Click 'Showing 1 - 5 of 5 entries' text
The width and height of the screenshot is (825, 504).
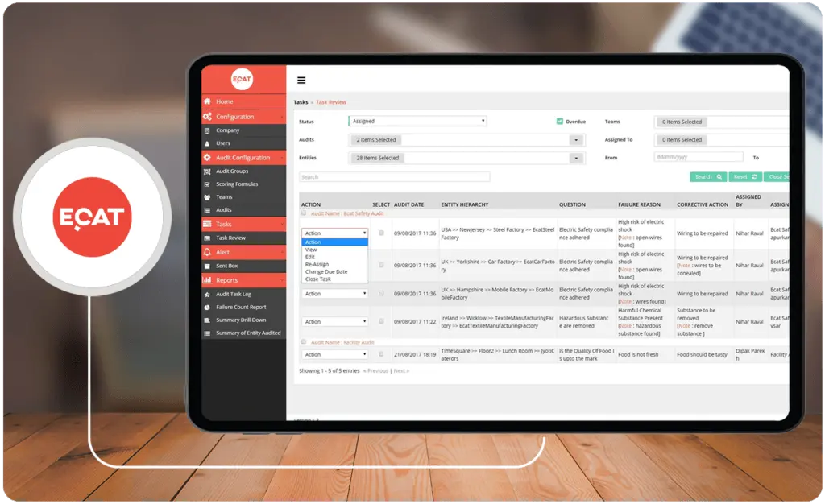click(x=329, y=370)
